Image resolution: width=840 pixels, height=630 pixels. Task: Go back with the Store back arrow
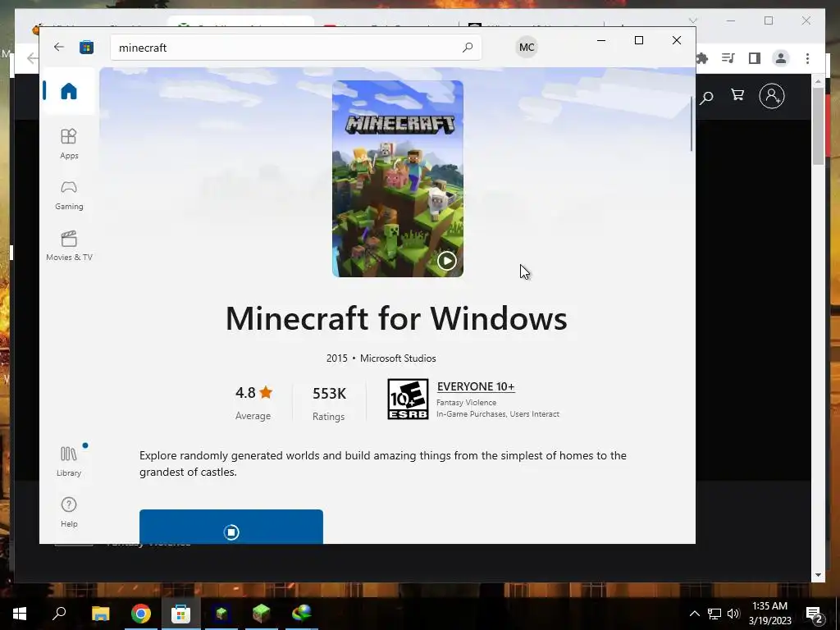[59, 47]
